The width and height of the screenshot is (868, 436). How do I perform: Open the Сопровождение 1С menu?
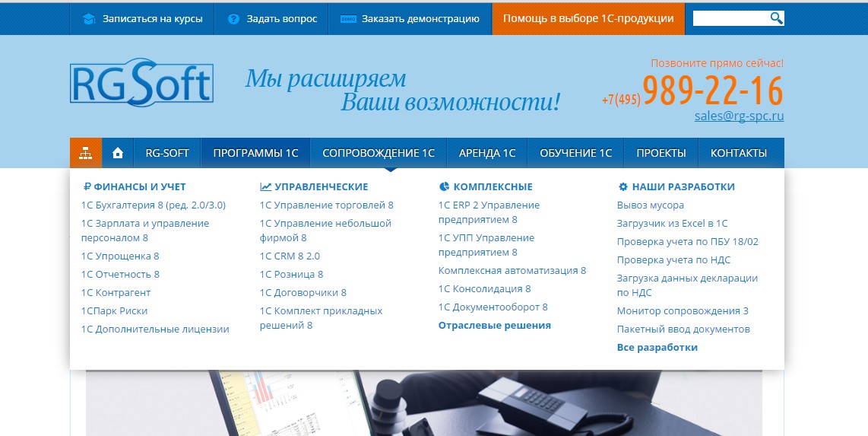click(x=379, y=153)
